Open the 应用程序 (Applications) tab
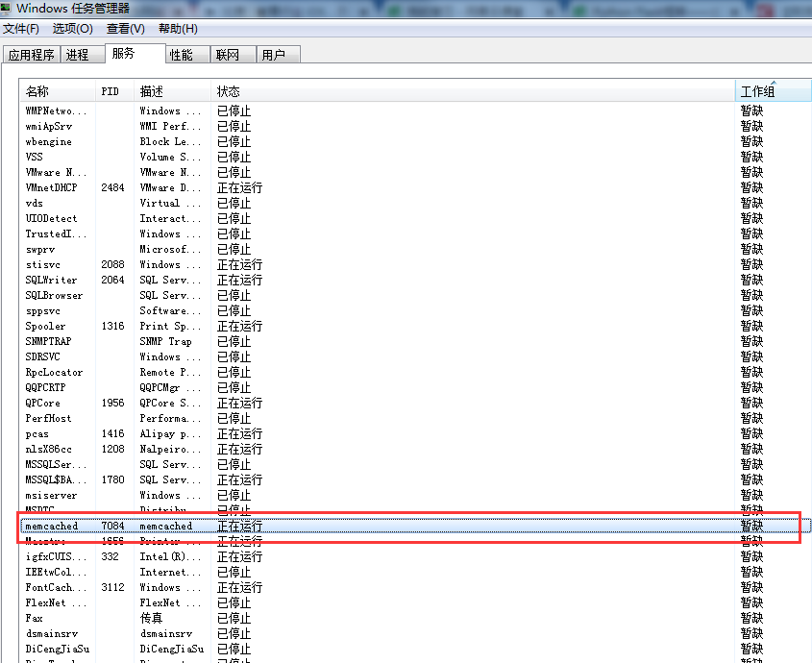 [32, 54]
